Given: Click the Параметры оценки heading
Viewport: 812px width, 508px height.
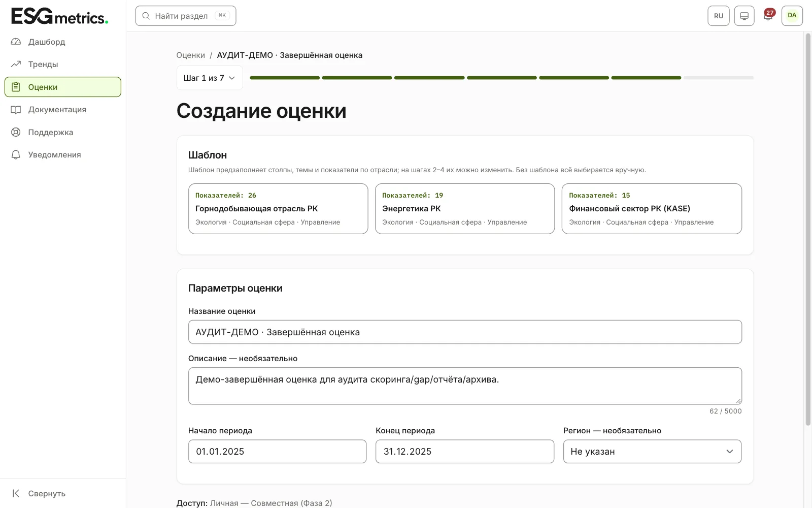Looking at the screenshot, I should pyautogui.click(x=235, y=288).
